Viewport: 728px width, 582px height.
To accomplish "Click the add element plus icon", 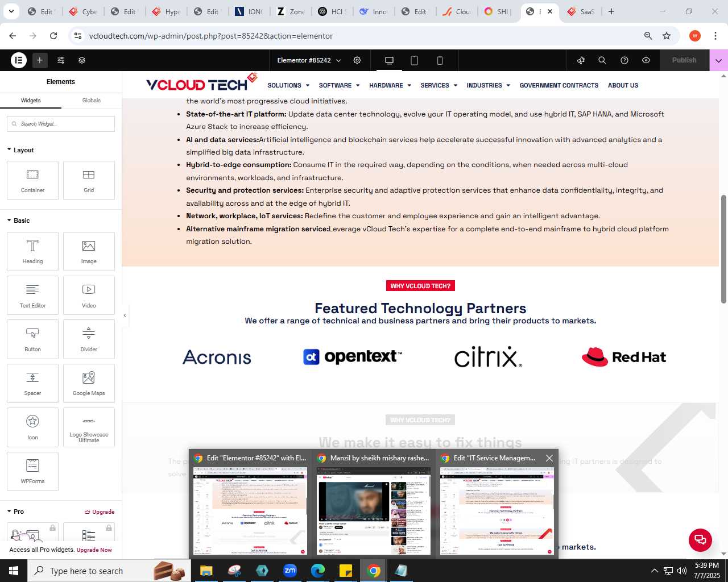I will [x=40, y=60].
